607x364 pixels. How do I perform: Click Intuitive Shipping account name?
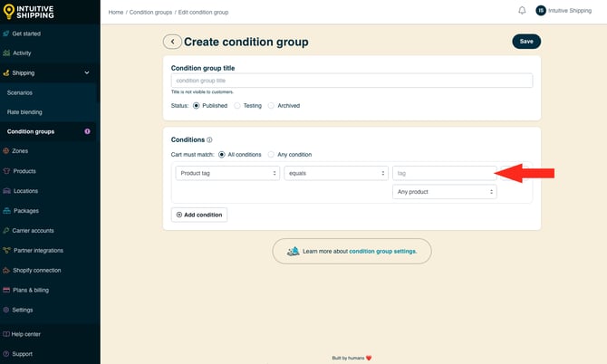pos(570,11)
